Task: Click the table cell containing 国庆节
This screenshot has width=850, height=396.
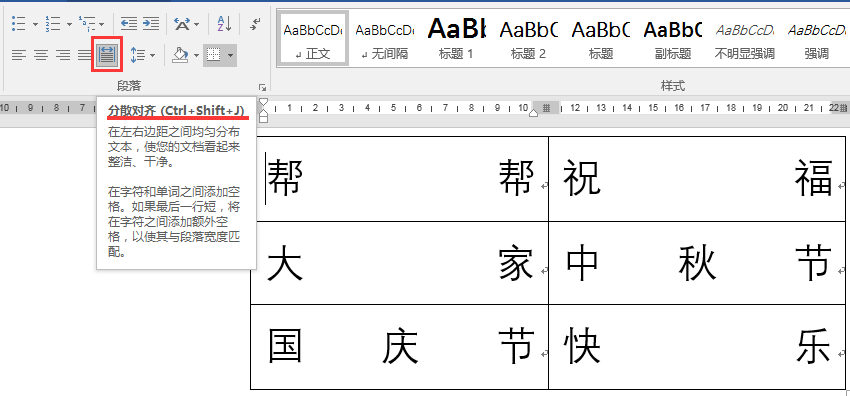Action: (x=400, y=347)
